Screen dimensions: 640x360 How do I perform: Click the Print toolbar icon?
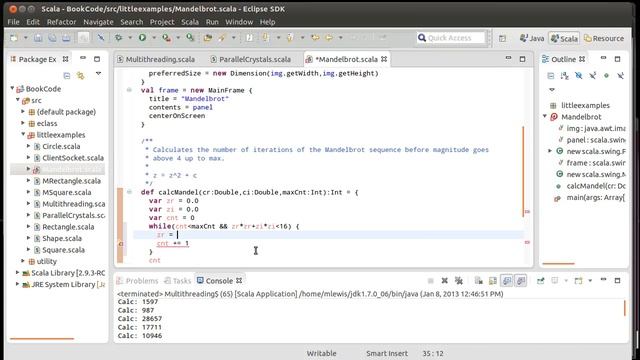(x=66, y=38)
